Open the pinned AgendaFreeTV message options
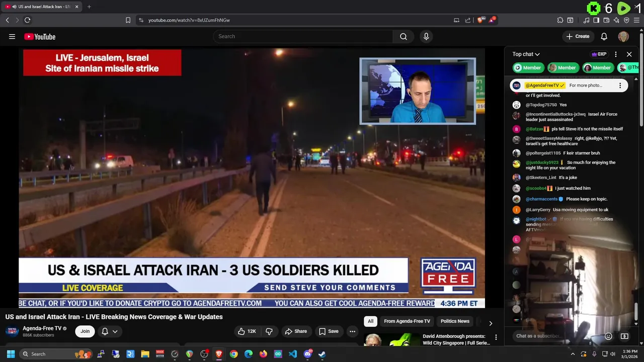 [x=620, y=85]
